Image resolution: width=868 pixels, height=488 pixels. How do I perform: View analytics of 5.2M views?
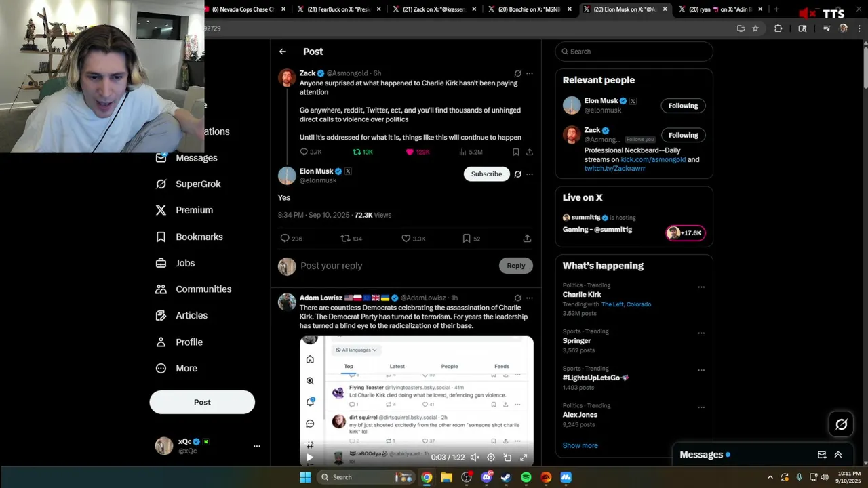click(471, 152)
